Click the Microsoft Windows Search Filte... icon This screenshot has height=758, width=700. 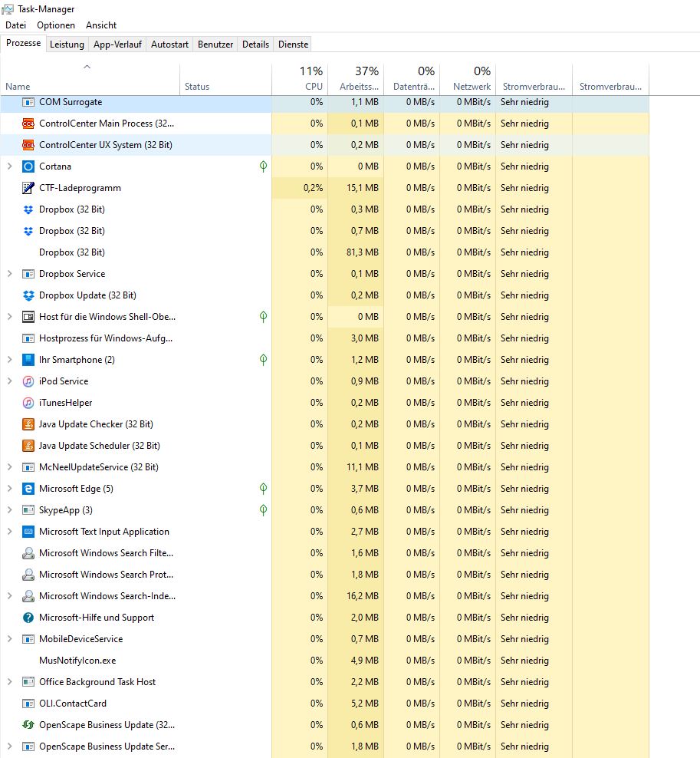click(28, 552)
